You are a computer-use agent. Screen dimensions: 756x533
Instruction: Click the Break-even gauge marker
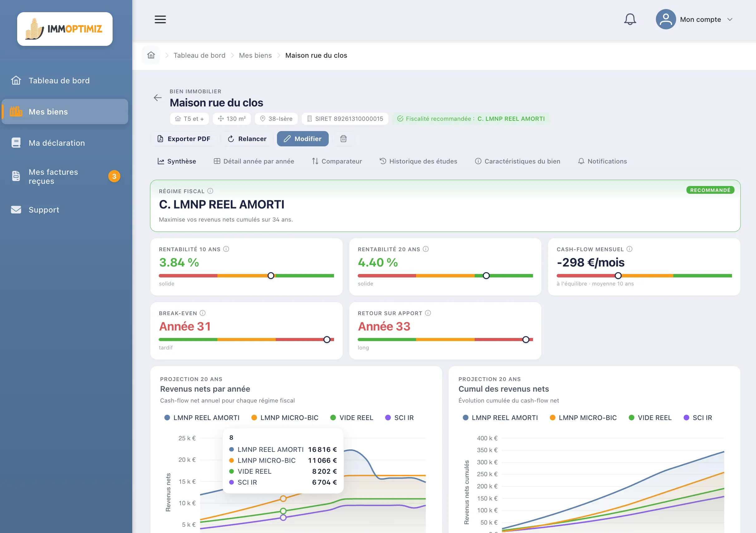(327, 340)
